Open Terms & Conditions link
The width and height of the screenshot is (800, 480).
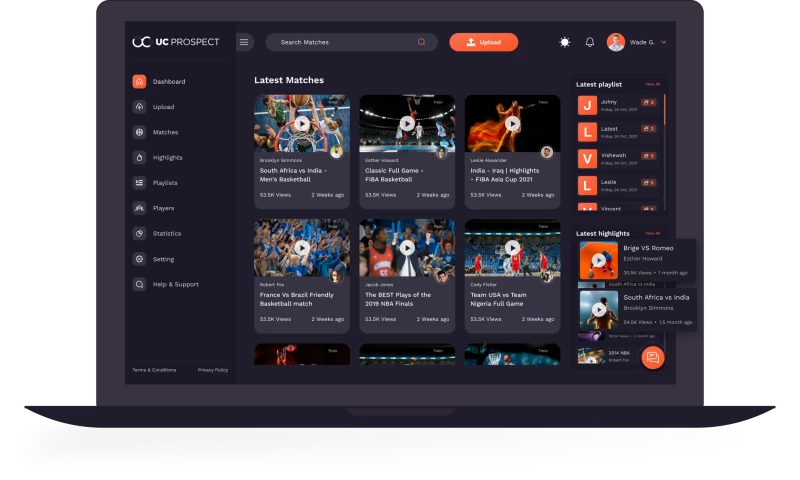[x=154, y=370]
